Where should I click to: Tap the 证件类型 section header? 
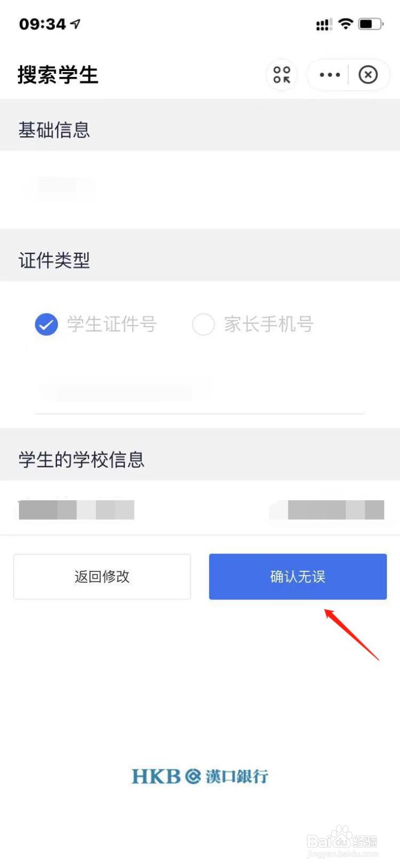click(54, 260)
